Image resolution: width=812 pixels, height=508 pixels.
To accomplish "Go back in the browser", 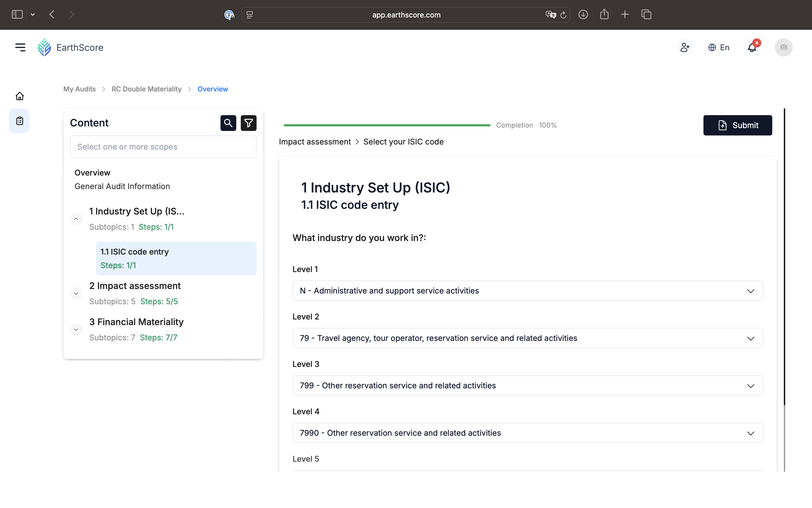I will tap(52, 14).
